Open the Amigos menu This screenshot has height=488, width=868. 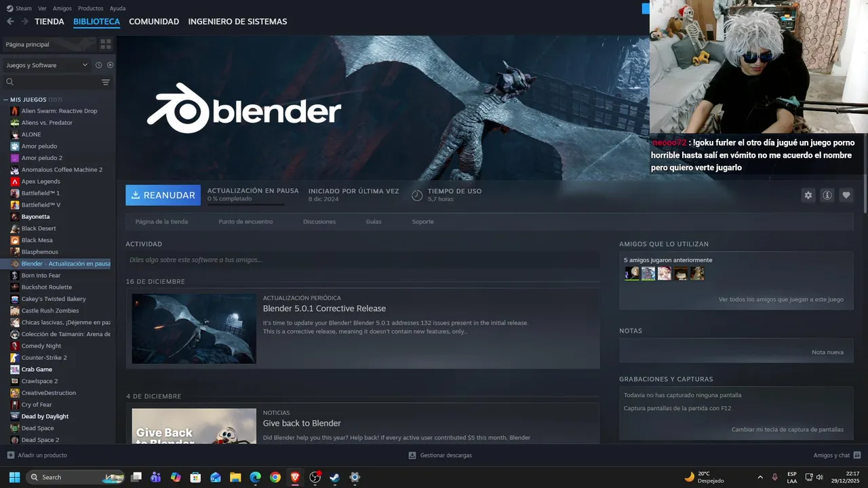pos(62,8)
